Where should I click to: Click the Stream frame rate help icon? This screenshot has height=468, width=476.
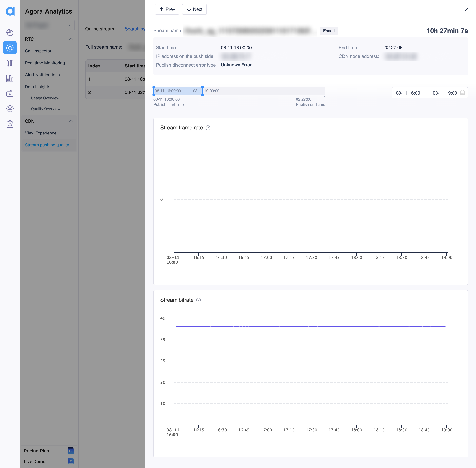tap(208, 128)
